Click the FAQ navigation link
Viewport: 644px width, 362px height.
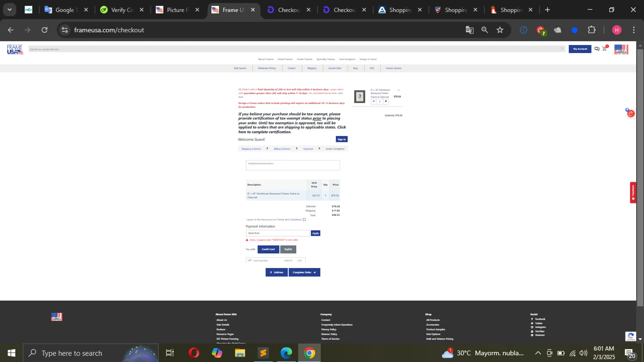(372, 68)
